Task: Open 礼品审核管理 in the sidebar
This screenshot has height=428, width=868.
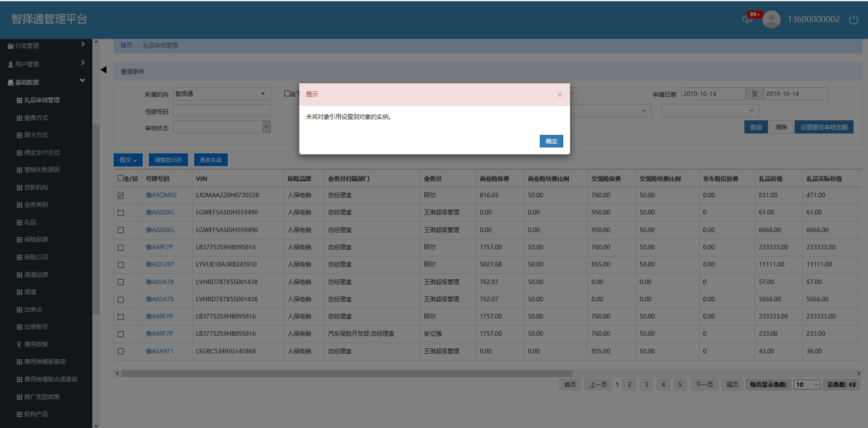Action: coord(42,100)
